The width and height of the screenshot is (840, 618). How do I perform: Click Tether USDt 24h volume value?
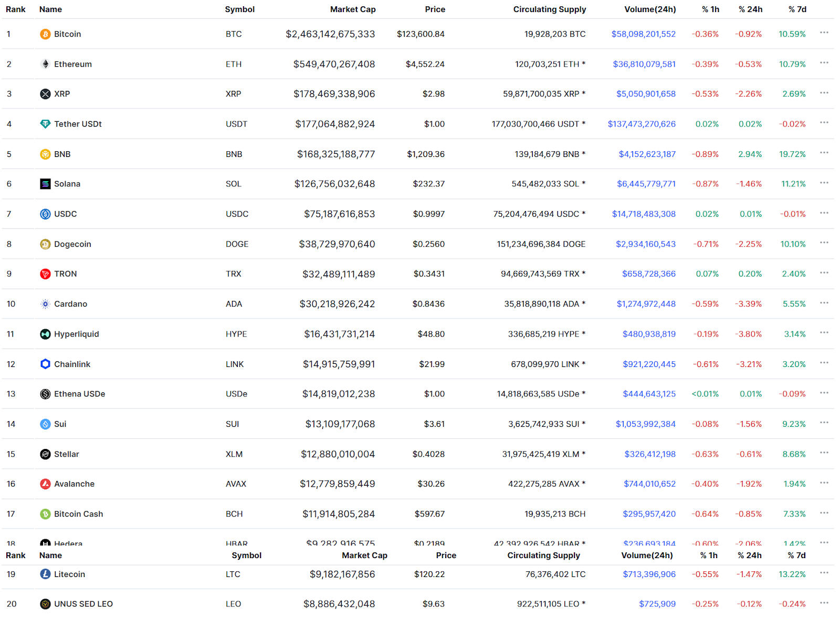tap(642, 124)
